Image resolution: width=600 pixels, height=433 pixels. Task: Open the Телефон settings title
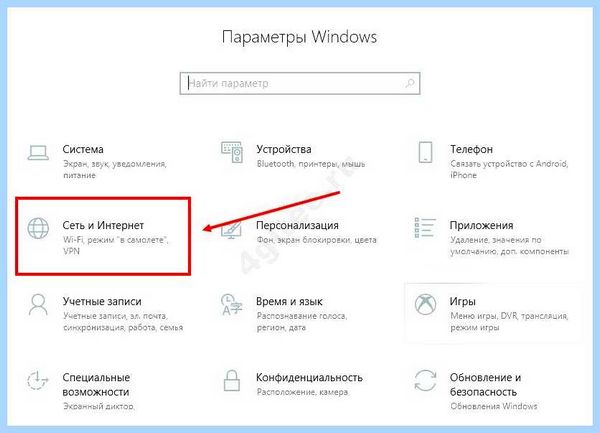471,149
